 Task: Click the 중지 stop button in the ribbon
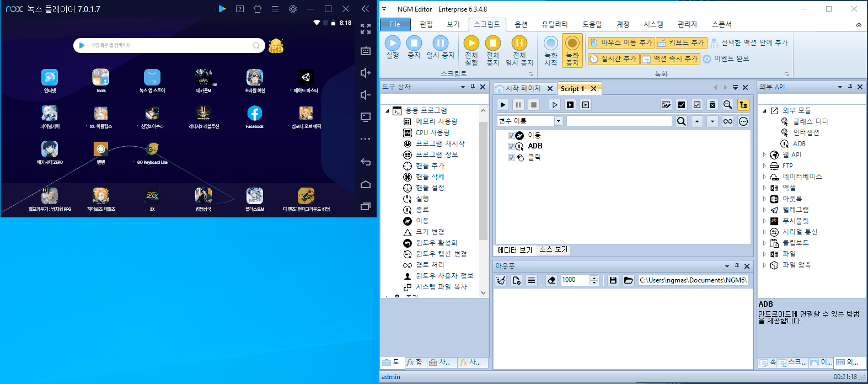click(x=414, y=47)
